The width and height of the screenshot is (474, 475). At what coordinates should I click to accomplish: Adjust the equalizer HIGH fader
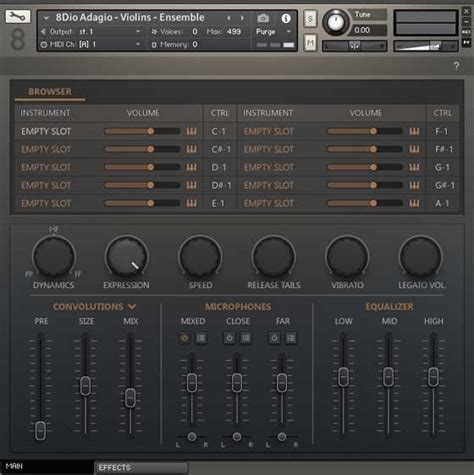(433, 377)
